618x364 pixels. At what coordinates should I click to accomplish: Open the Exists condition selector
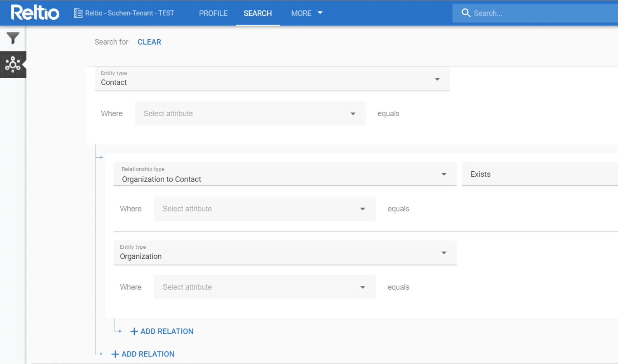point(539,175)
